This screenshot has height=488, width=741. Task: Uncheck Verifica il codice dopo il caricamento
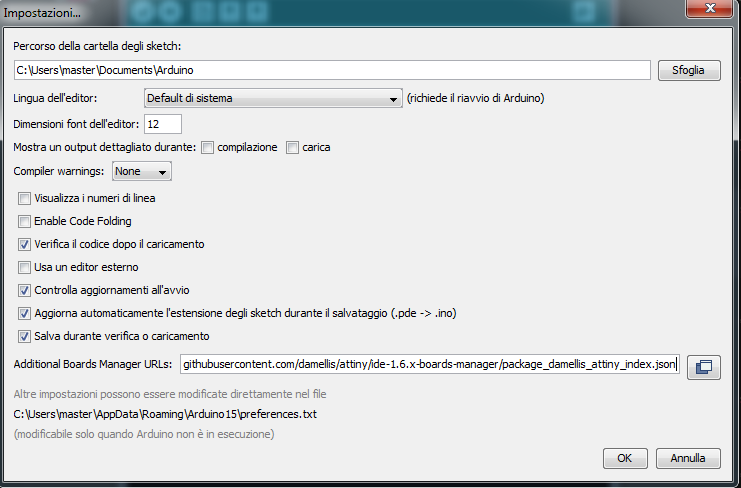click(24, 244)
